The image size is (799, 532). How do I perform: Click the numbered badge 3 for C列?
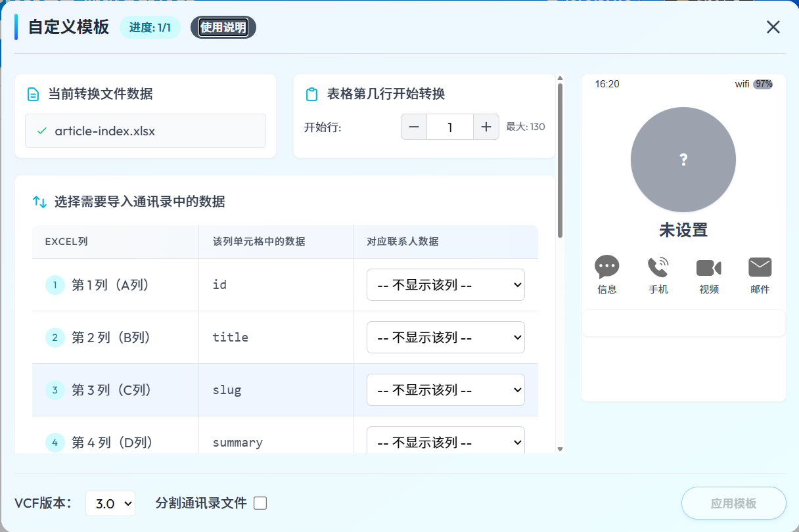coord(55,390)
